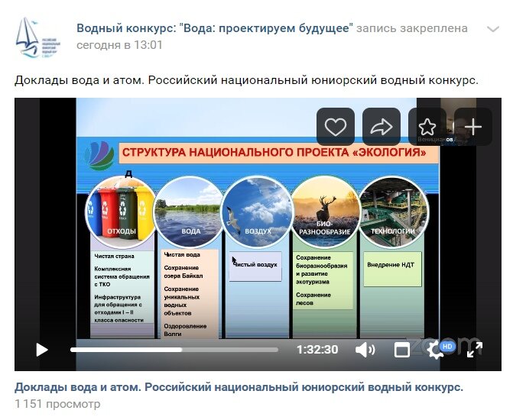Click the ОТХОДЫ circle in video
The width and height of the screenshot is (513, 420).
point(121,212)
